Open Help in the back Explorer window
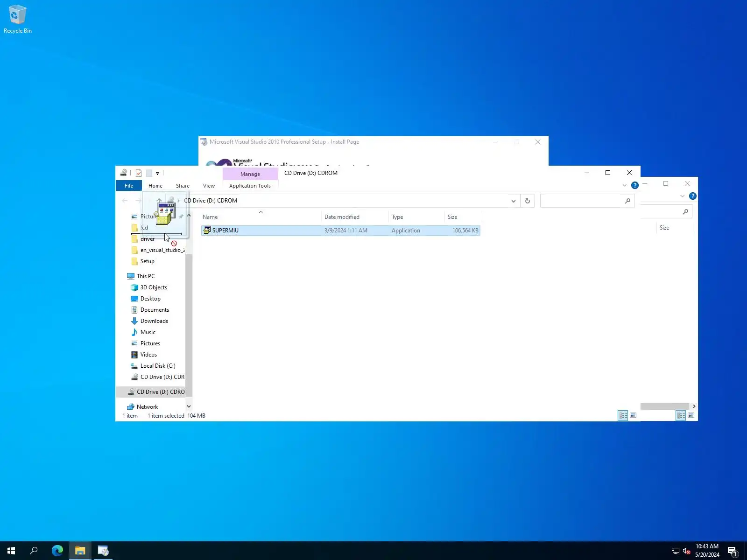747x560 pixels. click(693, 196)
